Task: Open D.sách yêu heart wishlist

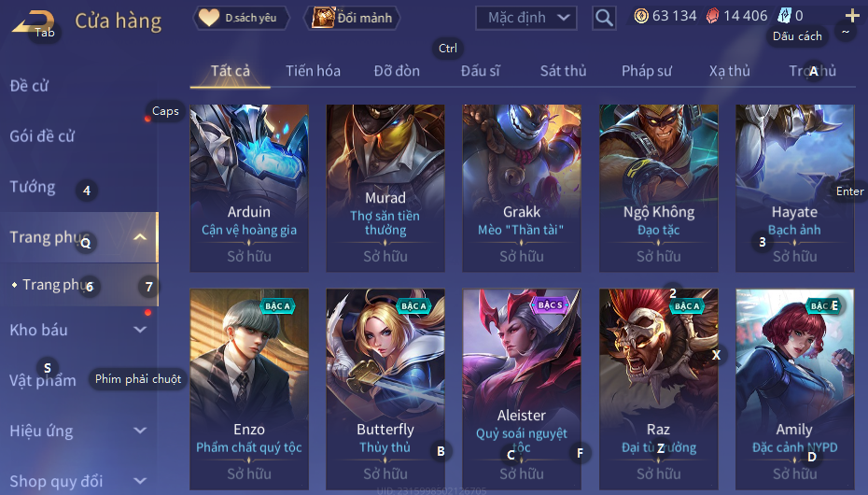Action: tap(242, 18)
